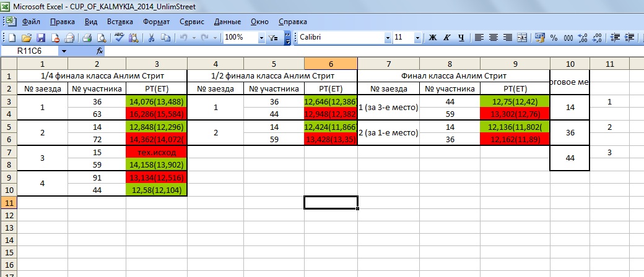Viewport: 644px width, 277px height.
Task: Open the Файл menu
Action: pos(31,22)
